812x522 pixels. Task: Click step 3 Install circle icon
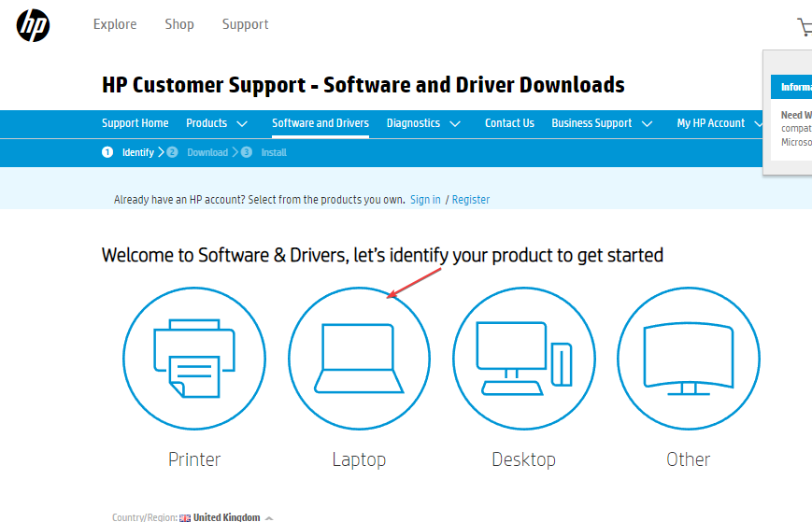(x=247, y=152)
